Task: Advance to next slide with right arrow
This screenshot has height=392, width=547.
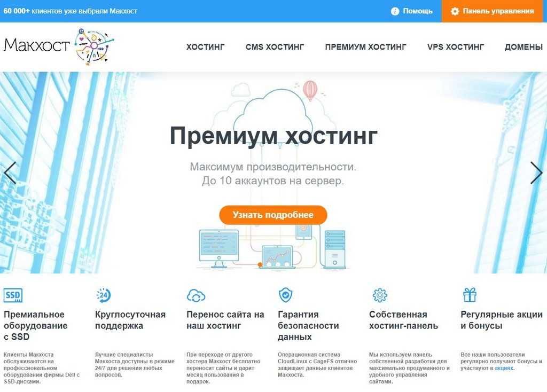Action: (536, 173)
